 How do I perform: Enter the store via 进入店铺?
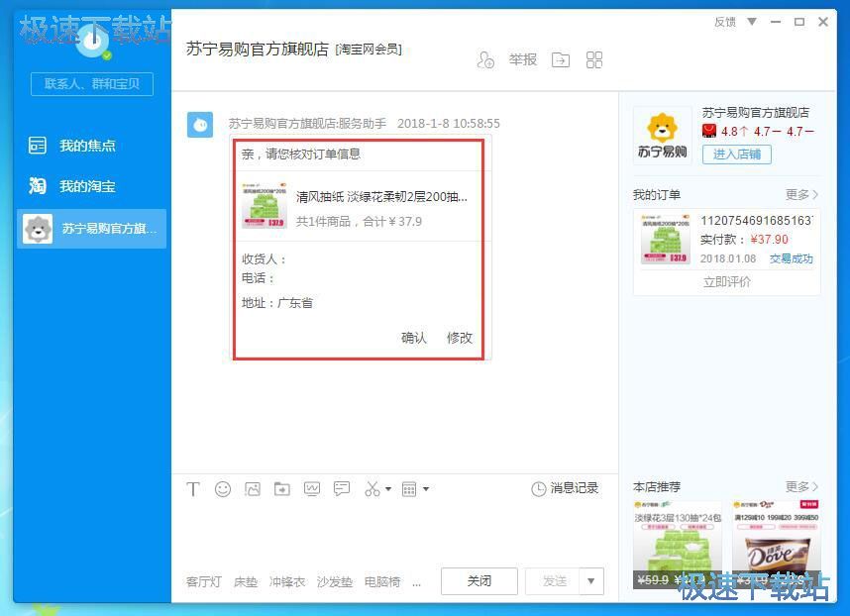[x=736, y=155]
